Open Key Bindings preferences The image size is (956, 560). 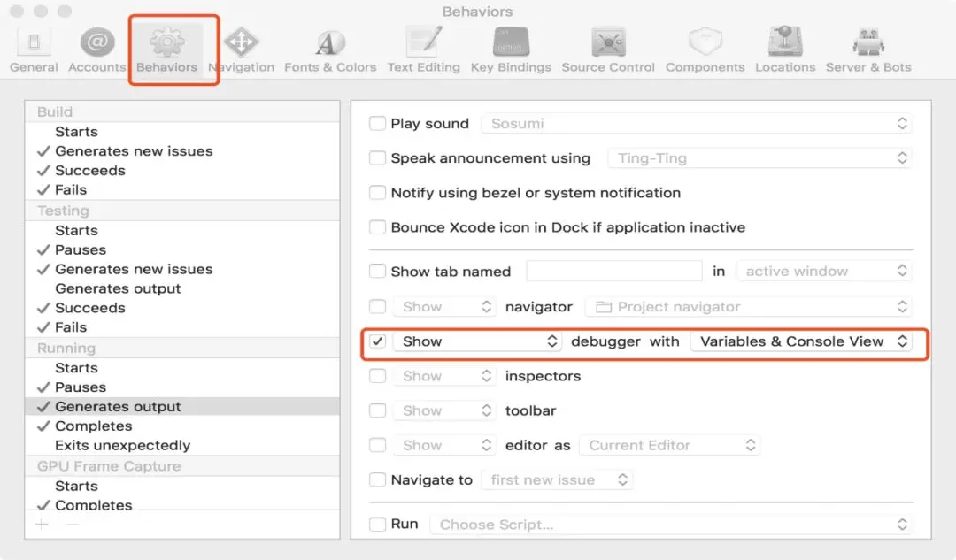[511, 50]
